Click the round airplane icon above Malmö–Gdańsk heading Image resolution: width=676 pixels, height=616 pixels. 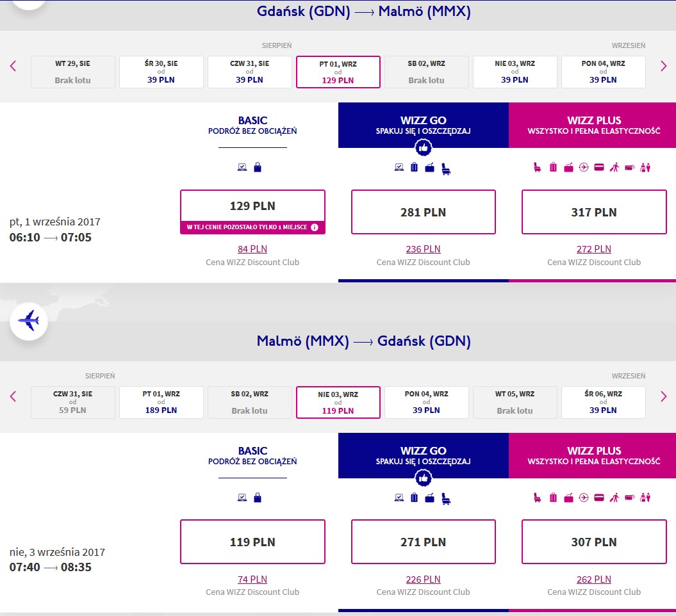point(29,321)
